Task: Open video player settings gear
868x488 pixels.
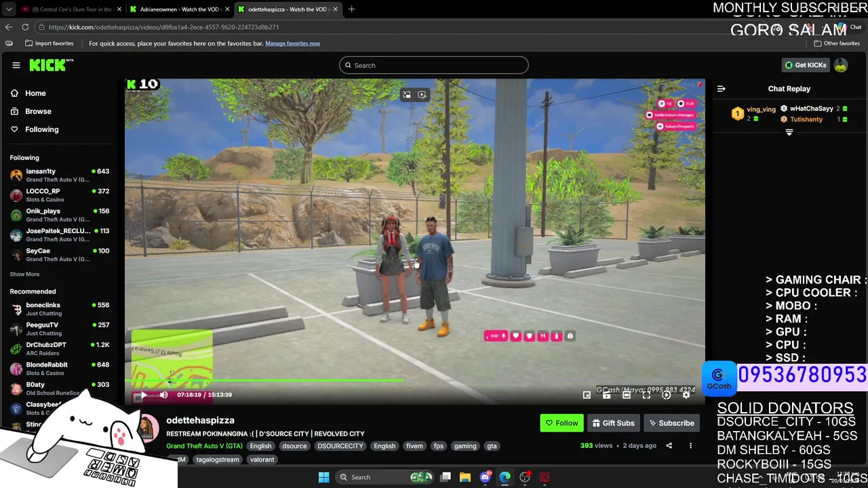Action: 686,395
